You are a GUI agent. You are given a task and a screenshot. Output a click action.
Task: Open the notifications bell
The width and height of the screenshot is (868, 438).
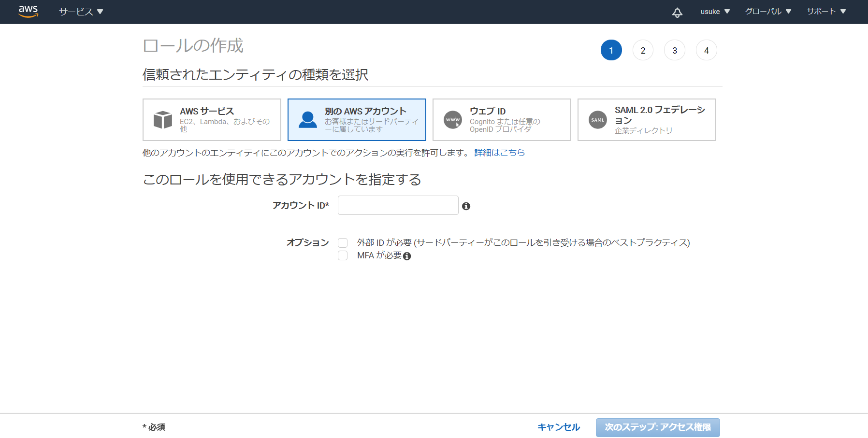[677, 12]
